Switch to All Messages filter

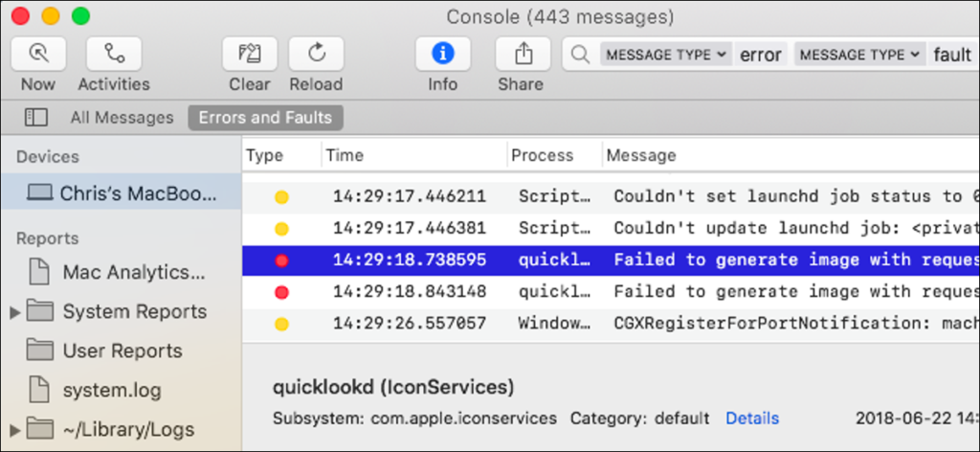click(x=122, y=118)
